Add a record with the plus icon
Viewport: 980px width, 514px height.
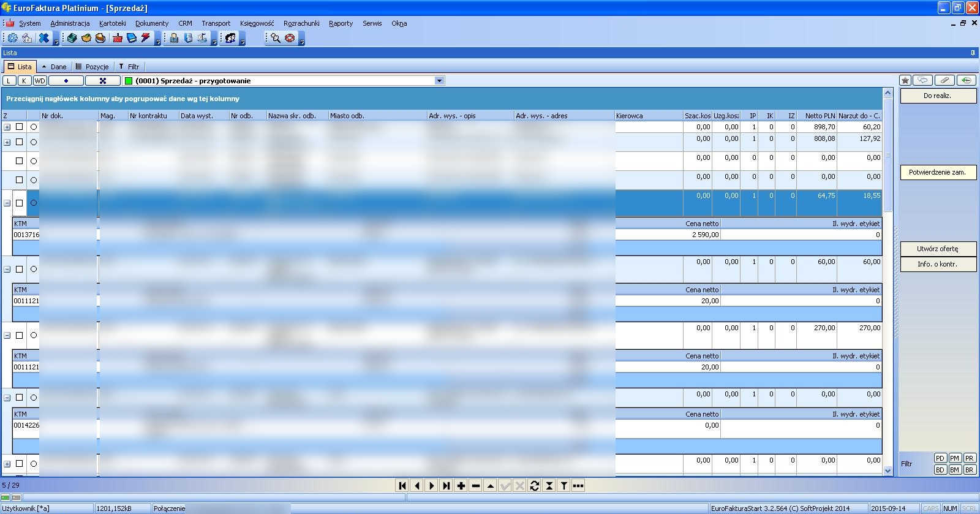click(461, 486)
